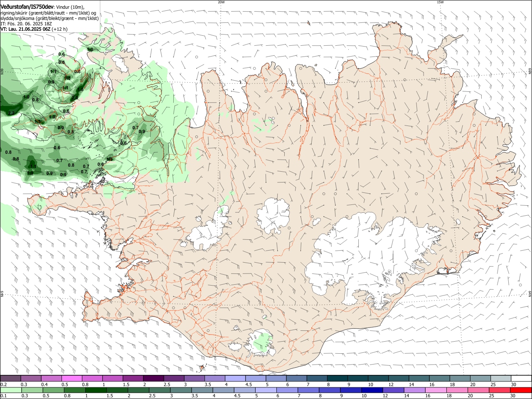Screen dimensions: 532x399
Task: Click the 15W longitude label
Action: 440,2
